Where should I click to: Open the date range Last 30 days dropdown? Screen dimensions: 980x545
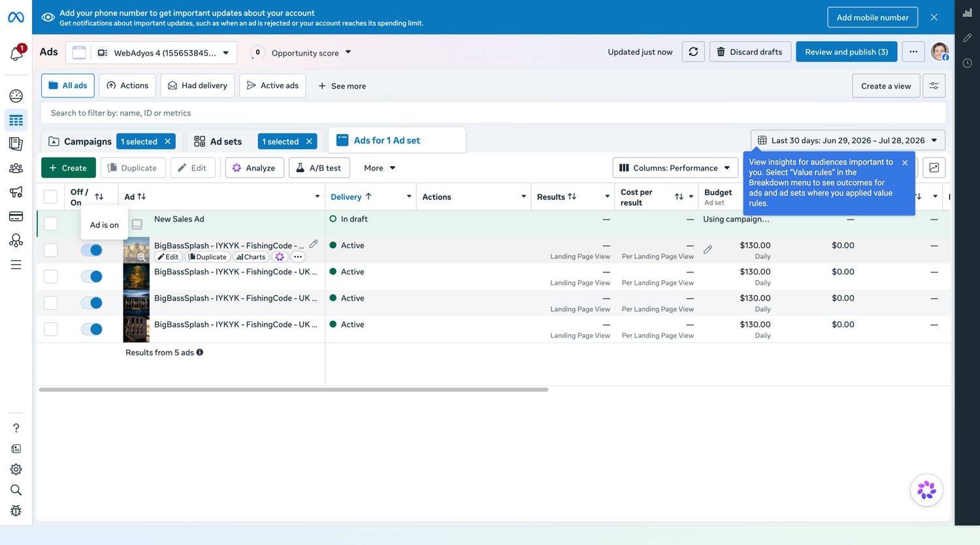pyautogui.click(x=847, y=140)
